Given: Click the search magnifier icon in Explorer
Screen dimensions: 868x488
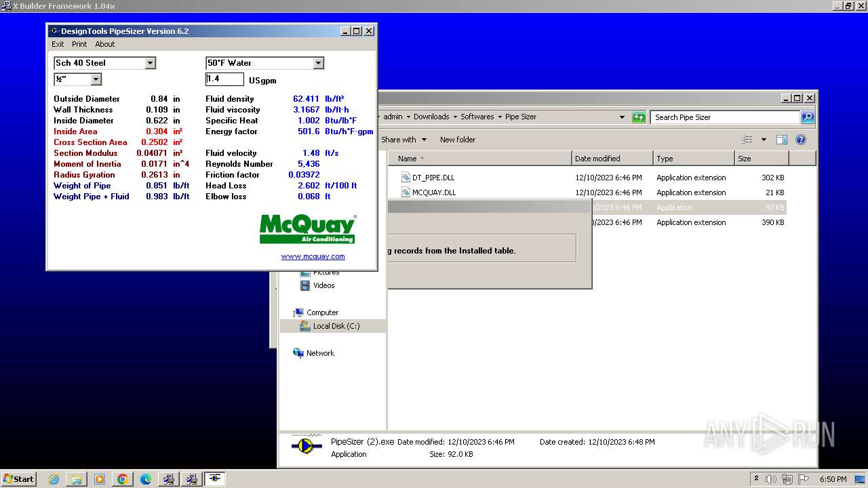Looking at the screenshot, I should [807, 117].
